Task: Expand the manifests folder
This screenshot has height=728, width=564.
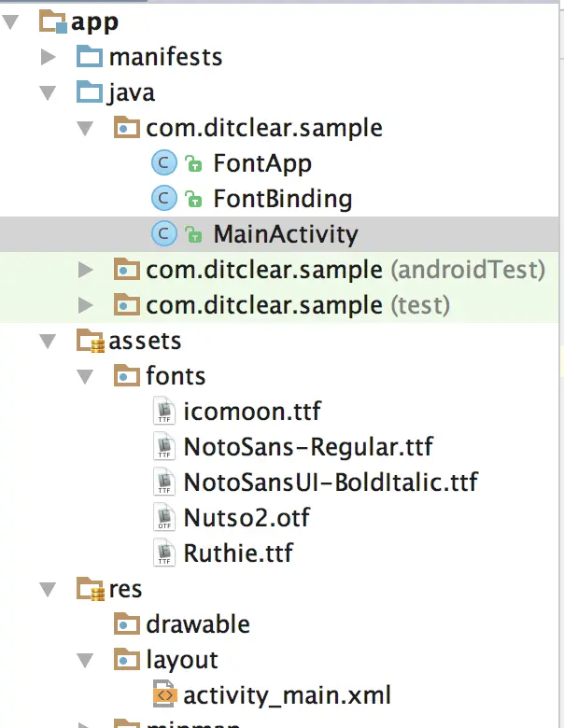Action: coord(49,57)
